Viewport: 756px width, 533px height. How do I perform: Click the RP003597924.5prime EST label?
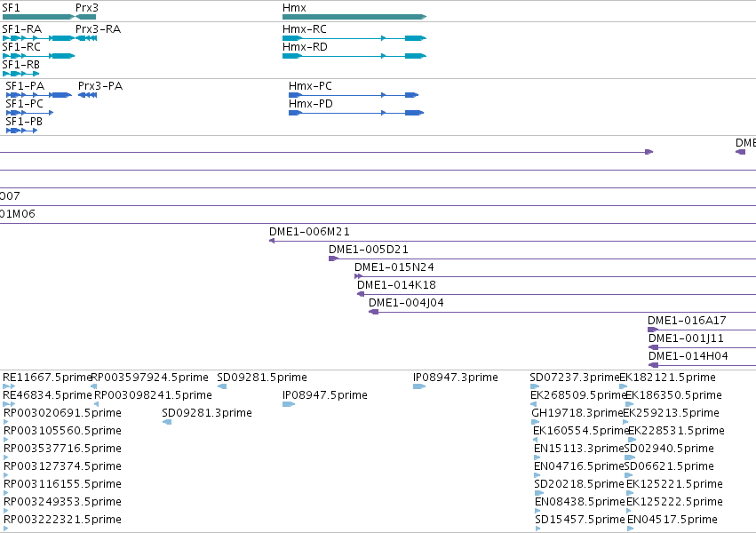click(x=149, y=378)
